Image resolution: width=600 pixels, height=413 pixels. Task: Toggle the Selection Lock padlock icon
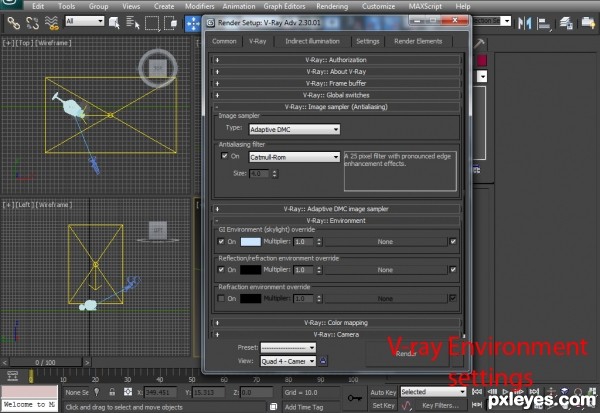[x=112, y=392]
